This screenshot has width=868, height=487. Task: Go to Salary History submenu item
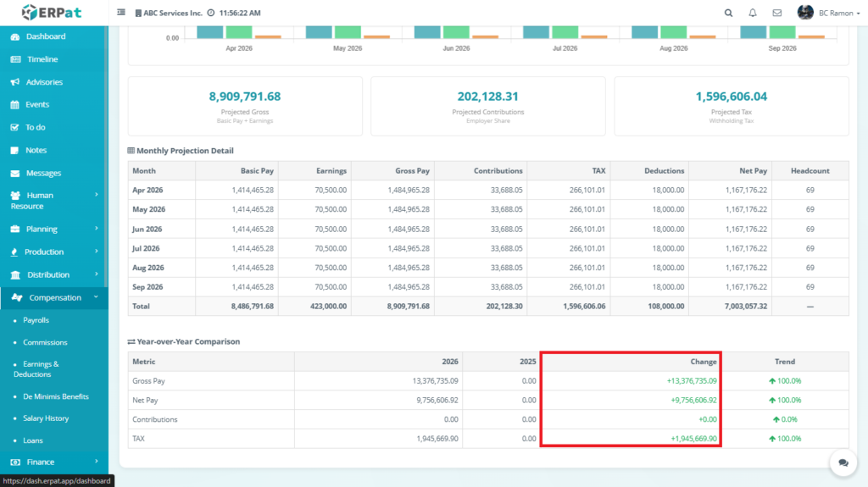tap(46, 418)
